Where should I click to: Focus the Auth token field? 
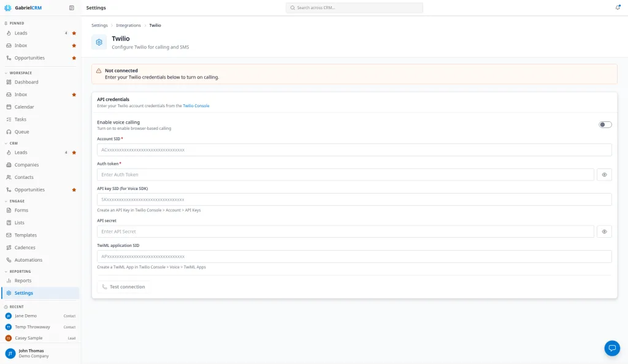click(x=345, y=175)
